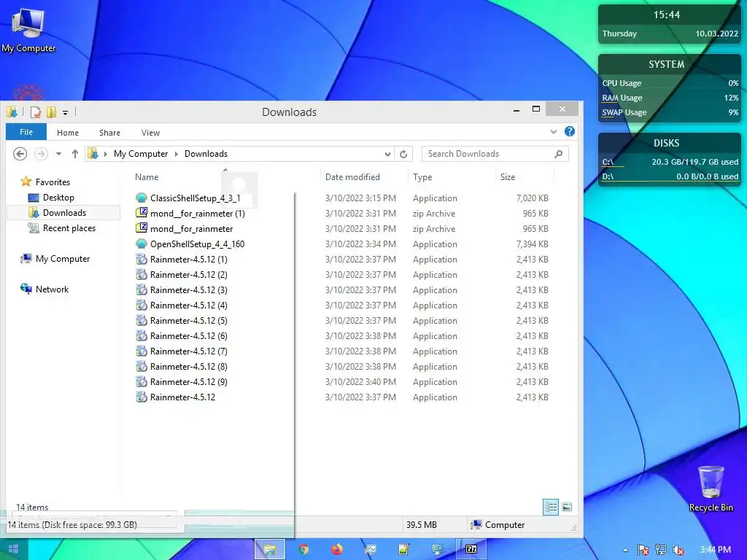The image size is (747, 560).
Task: Open Customize Quick Access Toolbar dropdown
Action: (x=65, y=112)
